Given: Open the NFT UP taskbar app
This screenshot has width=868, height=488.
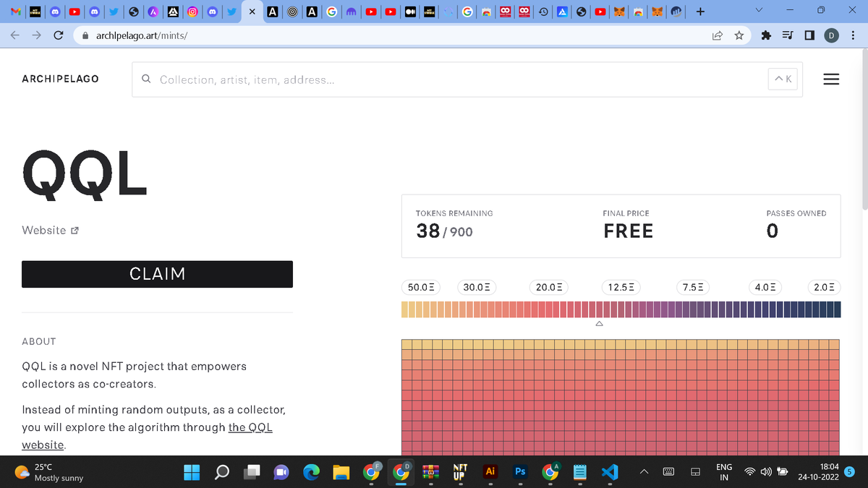Looking at the screenshot, I should [459, 472].
